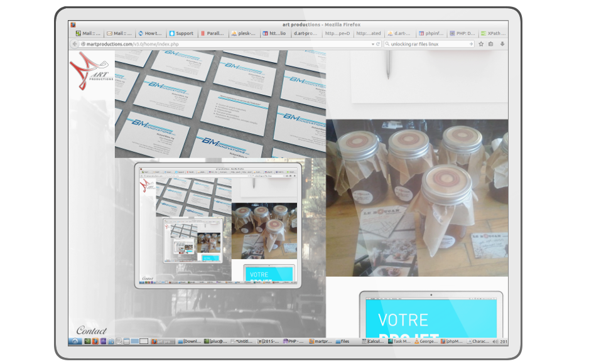Click the browser back arrow button
This screenshot has width=589, height=364.
click(x=75, y=44)
